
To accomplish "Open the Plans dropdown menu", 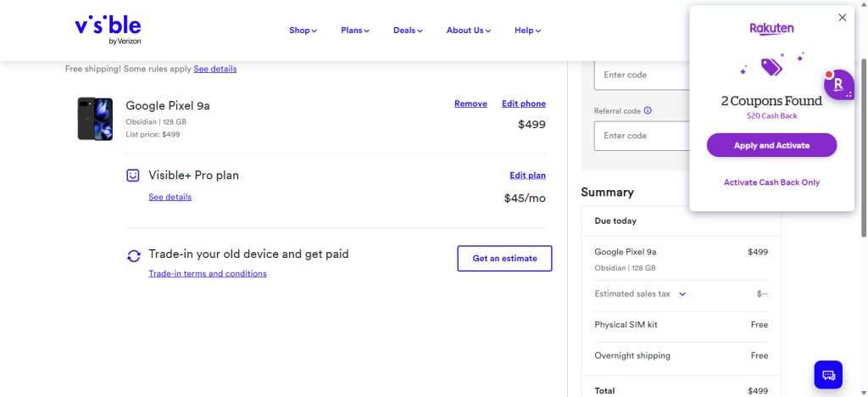I will (355, 31).
